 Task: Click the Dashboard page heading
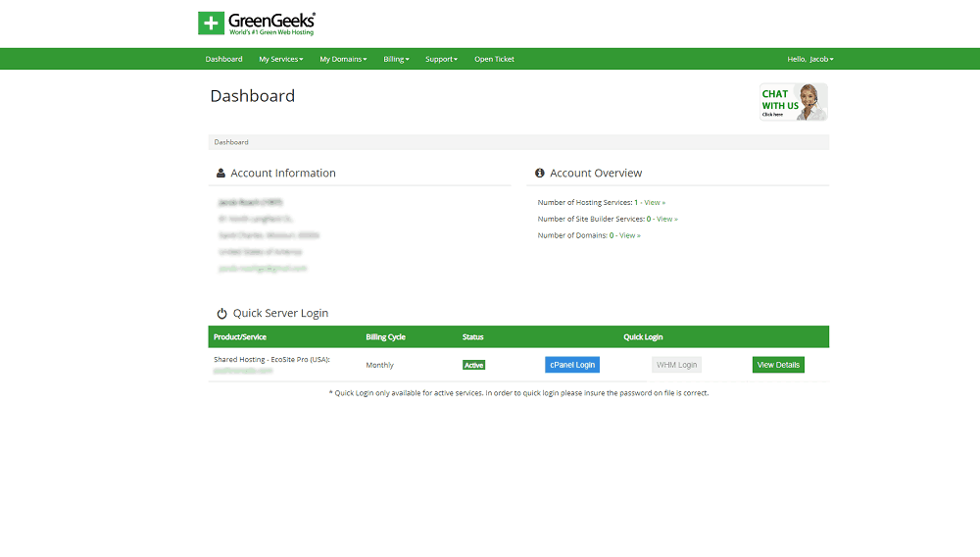[x=253, y=96]
